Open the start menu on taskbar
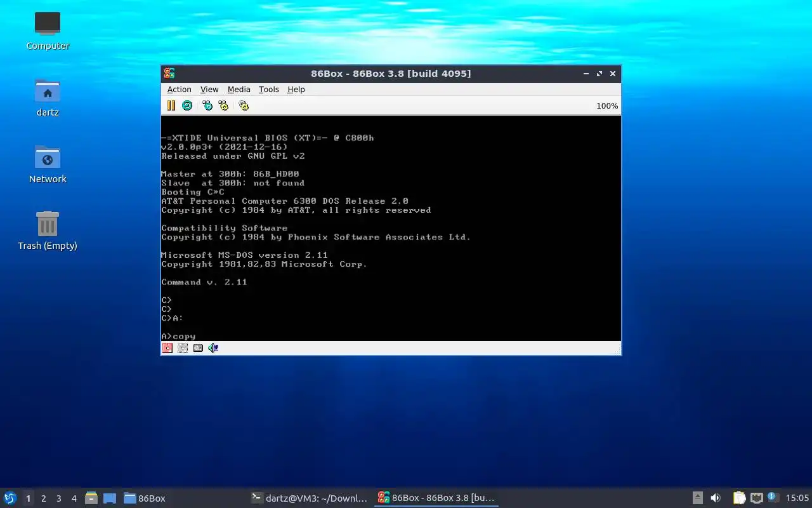 [x=10, y=498]
